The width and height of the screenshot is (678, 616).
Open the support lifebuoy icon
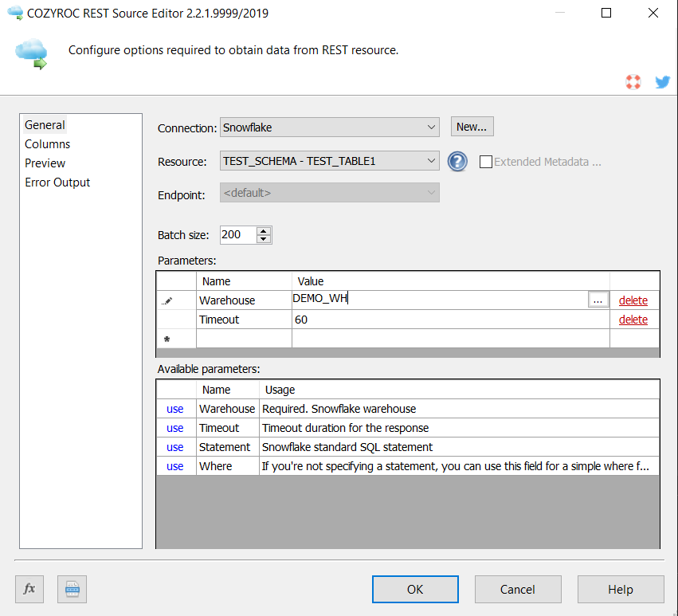click(x=633, y=82)
